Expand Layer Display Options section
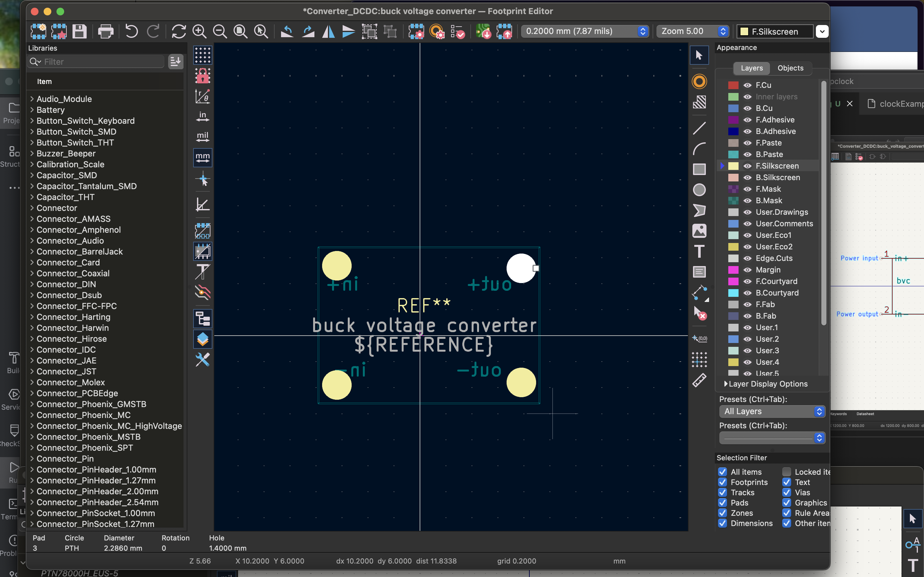 click(726, 384)
